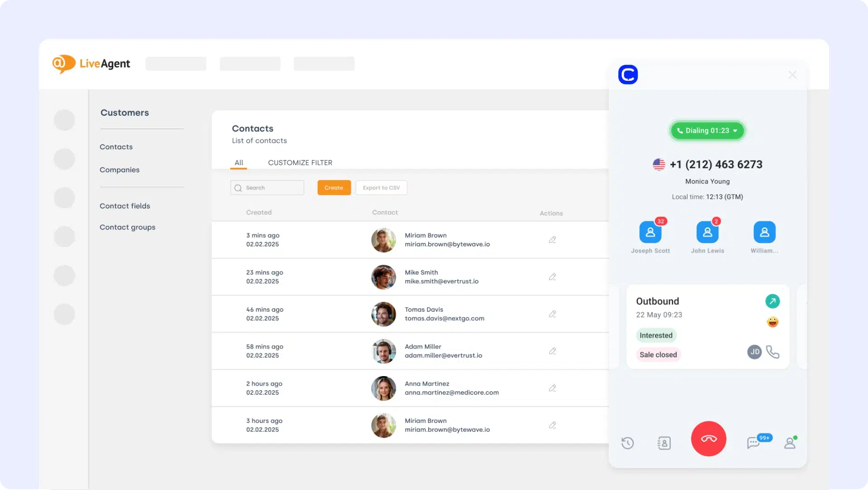
Task: Open the CUSTOMIZE FILTER tab
Action: tap(300, 162)
